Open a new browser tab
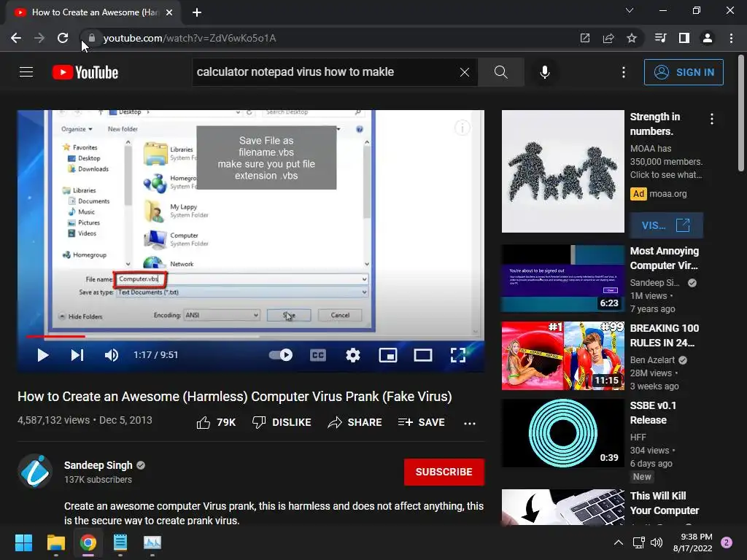The height and width of the screenshot is (560, 747). tap(197, 12)
